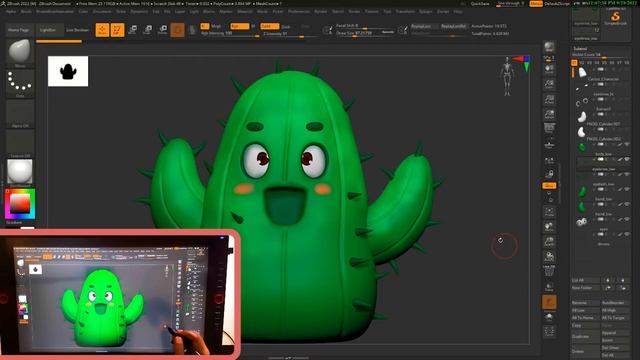
Task: Toggle the Floor grid icon
Action: (x=549, y=144)
